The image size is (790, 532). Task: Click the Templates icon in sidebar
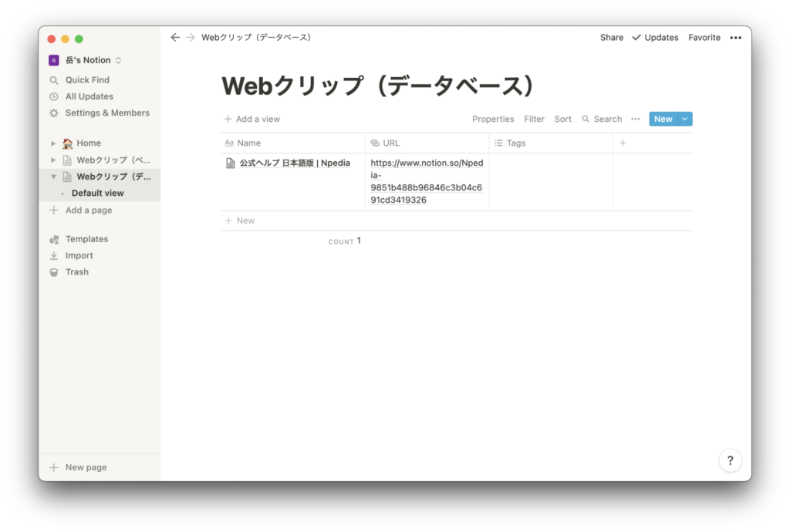coord(54,239)
